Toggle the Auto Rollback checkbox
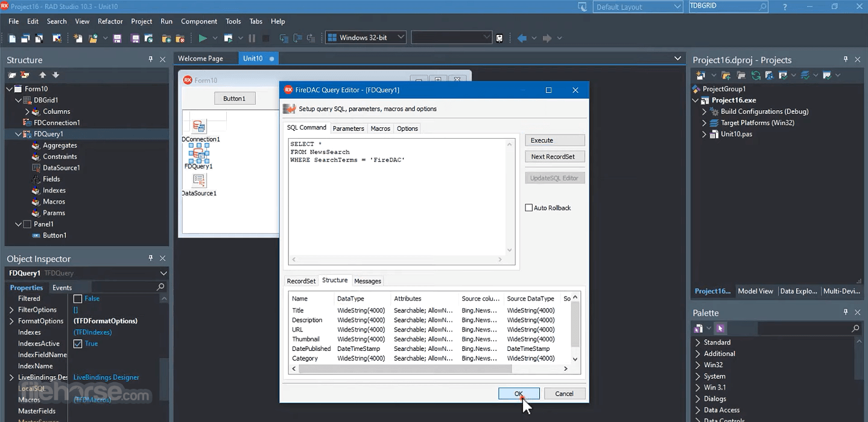The image size is (868, 422). [529, 208]
